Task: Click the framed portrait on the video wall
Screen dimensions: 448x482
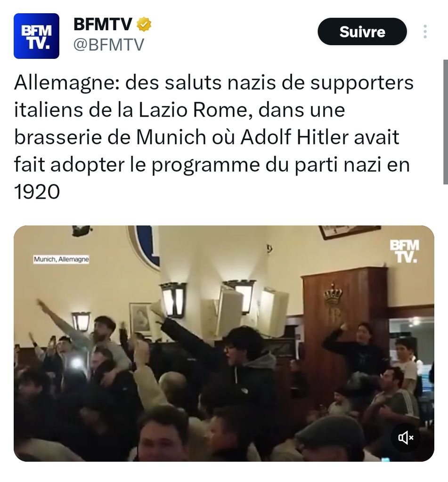Action: pos(140,319)
